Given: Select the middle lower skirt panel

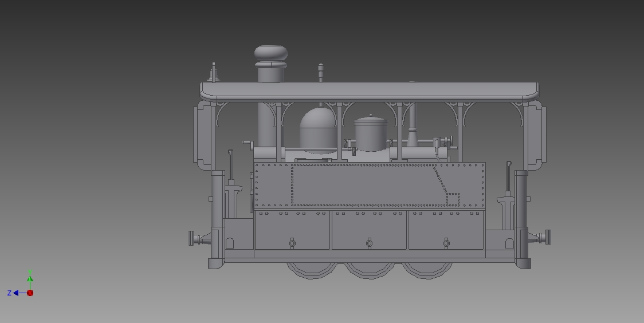Looking at the screenshot, I should [x=370, y=230].
